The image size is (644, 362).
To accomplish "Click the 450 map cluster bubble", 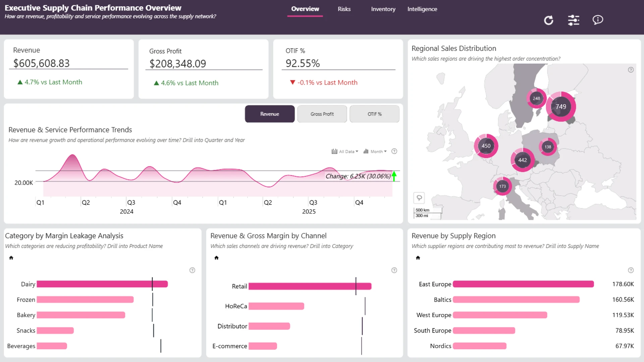I will [486, 146].
